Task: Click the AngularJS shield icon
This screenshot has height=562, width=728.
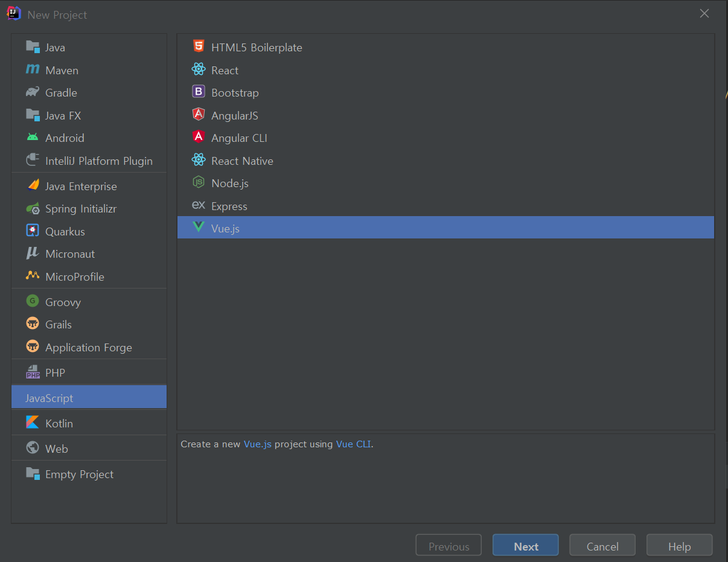Action: [199, 115]
